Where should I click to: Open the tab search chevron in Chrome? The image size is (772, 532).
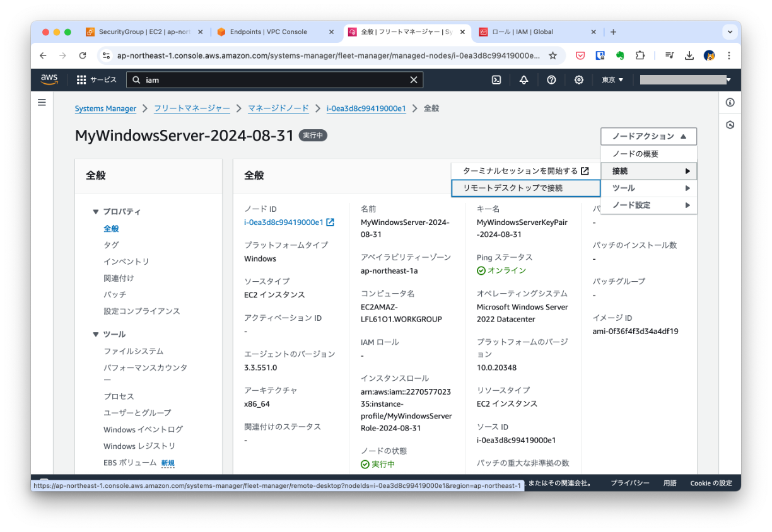[730, 32]
